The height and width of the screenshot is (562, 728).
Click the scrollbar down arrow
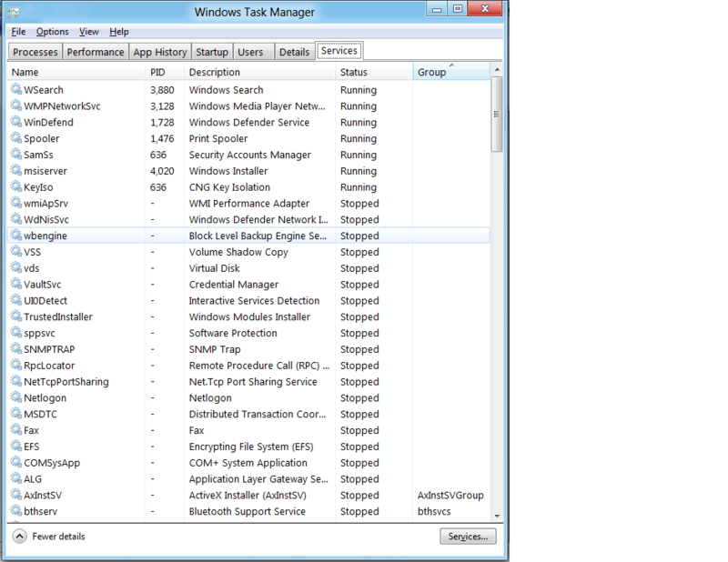coord(497,516)
